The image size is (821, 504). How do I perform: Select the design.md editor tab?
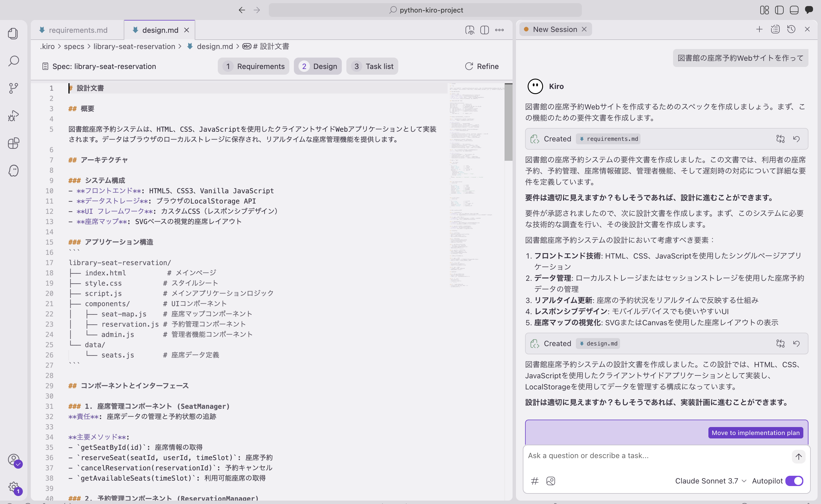click(159, 30)
